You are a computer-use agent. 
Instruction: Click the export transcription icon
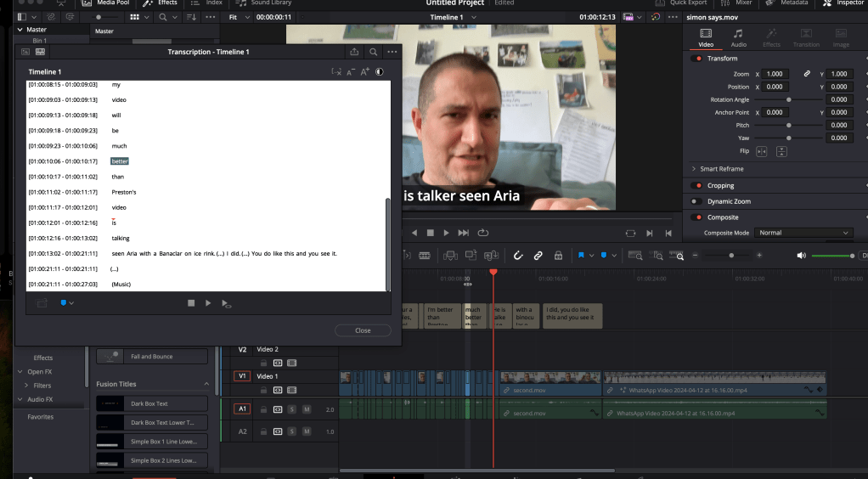pos(354,52)
